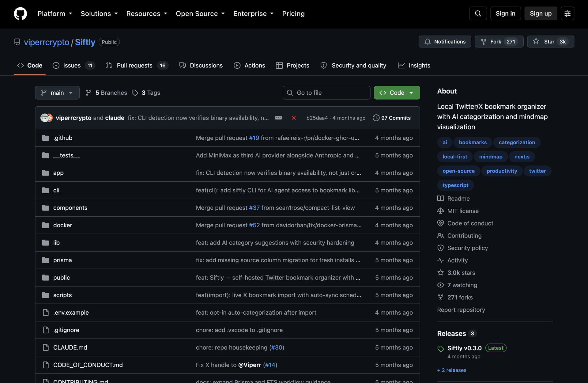Click the release tag icon beside Siftly v0.3.0
The width and height of the screenshot is (588, 383).
[441, 349]
